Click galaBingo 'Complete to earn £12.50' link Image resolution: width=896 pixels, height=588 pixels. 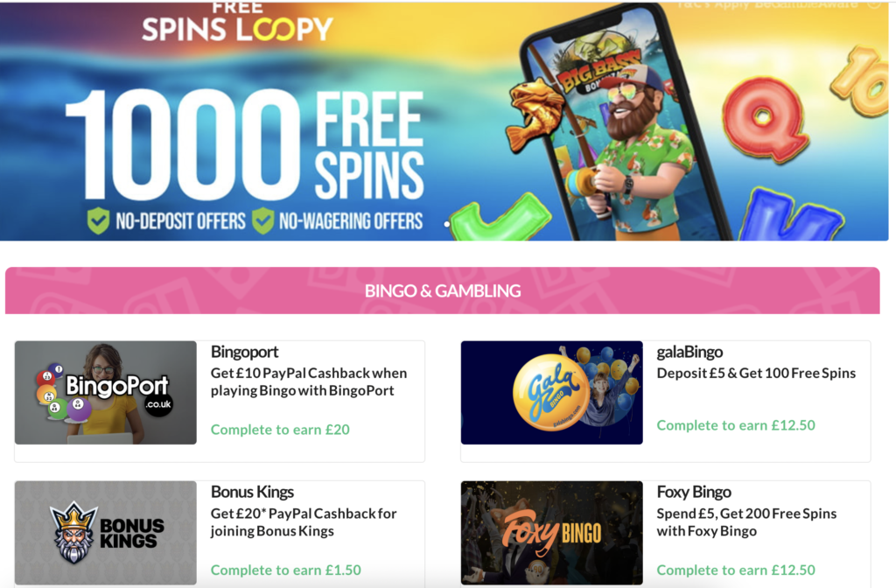[735, 425]
